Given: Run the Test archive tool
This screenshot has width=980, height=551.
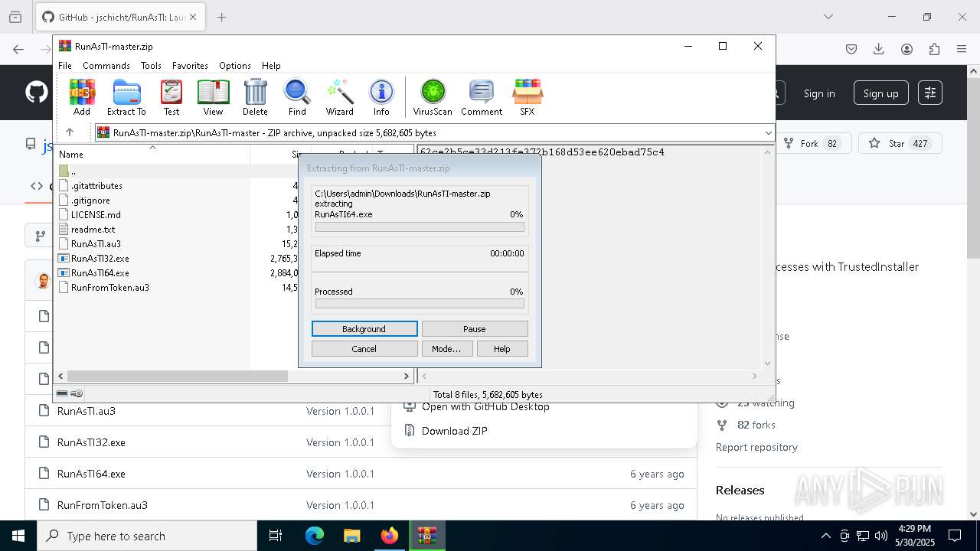Looking at the screenshot, I should pos(171,97).
